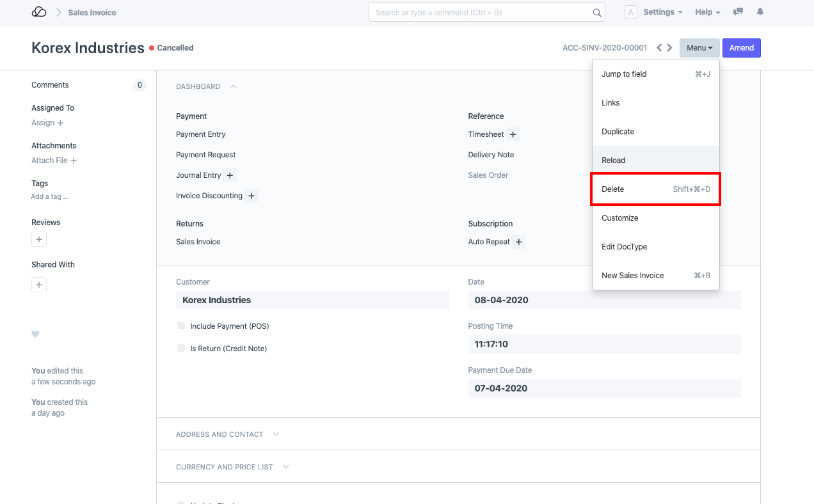Go to previous invoice with left arrow

click(659, 48)
